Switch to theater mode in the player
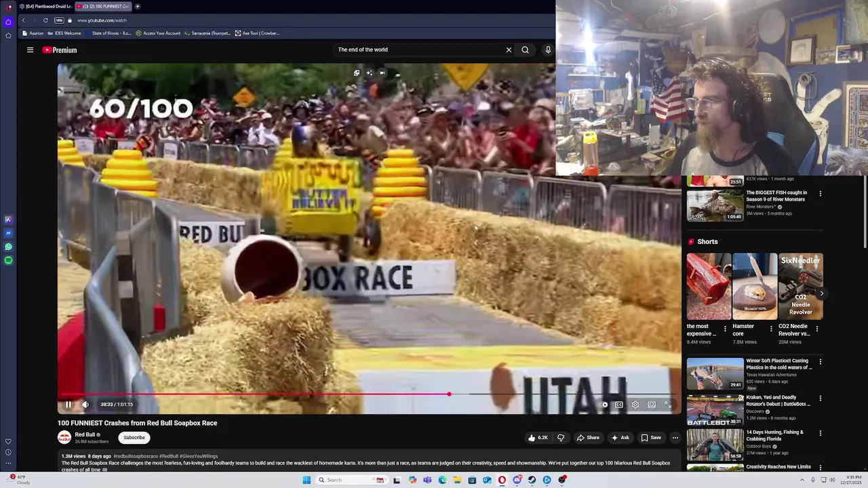Screen dimensions: 868x488 tap(652, 405)
